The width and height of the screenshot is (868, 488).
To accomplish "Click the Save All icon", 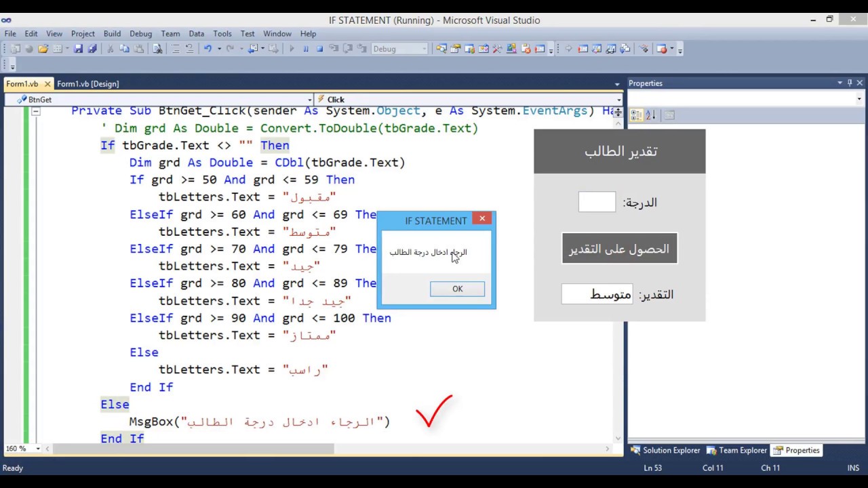I will [92, 49].
